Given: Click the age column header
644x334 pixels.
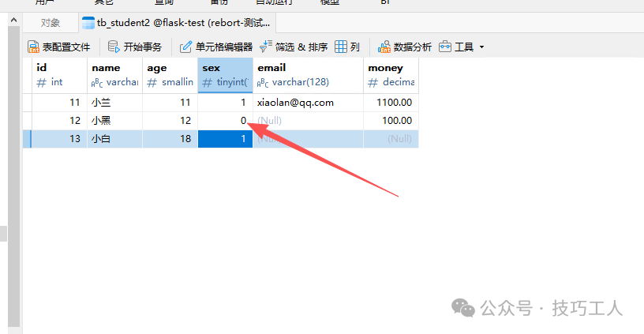Looking at the screenshot, I should point(170,75).
